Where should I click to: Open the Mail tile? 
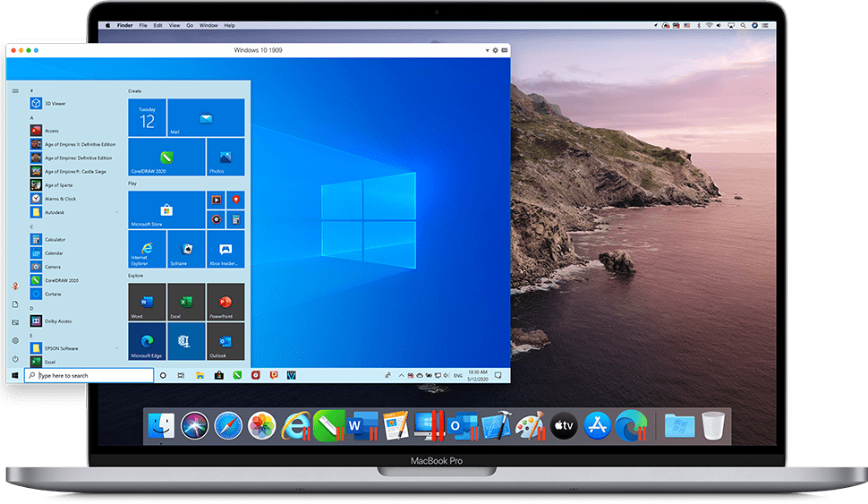206,117
